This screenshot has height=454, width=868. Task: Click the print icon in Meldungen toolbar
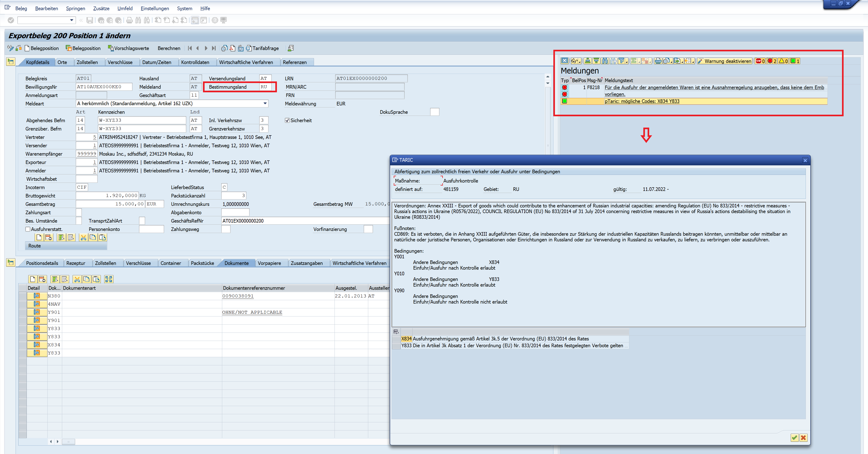click(x=658, y=61)
